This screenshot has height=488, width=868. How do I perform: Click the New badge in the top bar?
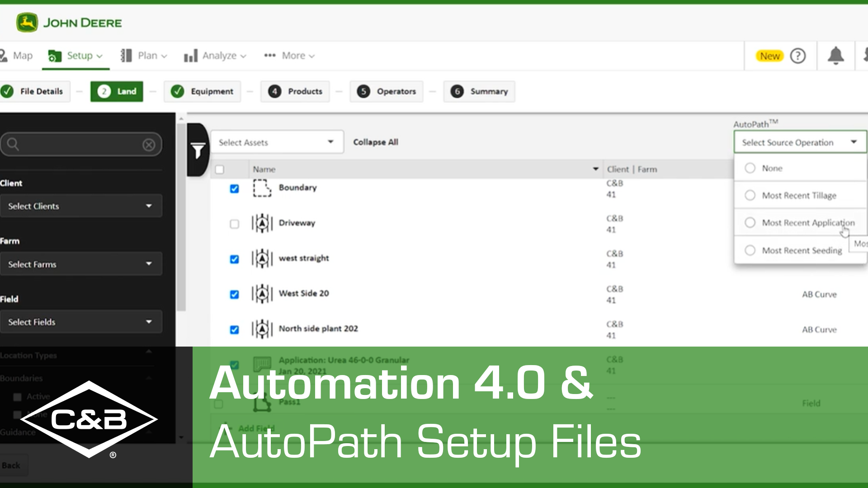tap(769, 56)
